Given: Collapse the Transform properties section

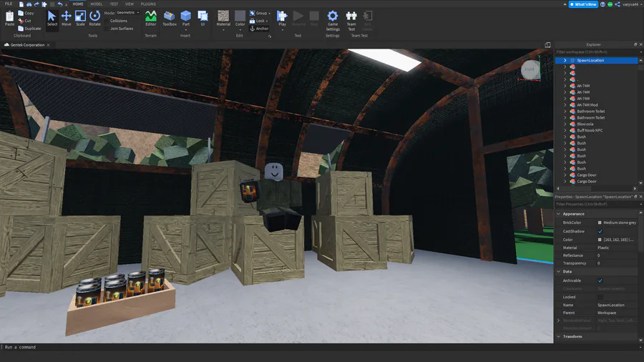Looking at the screenshot, I should [559, 336].
